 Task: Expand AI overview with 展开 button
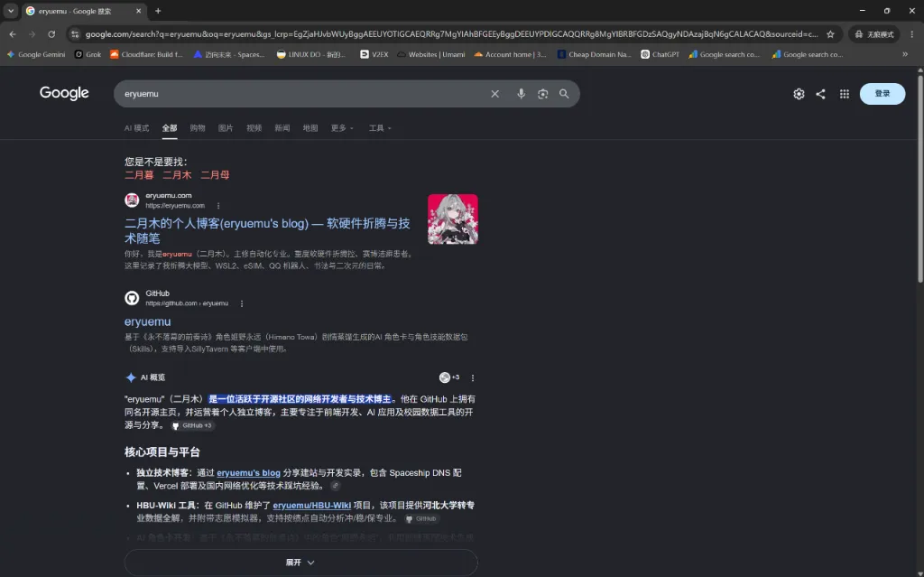300,563
